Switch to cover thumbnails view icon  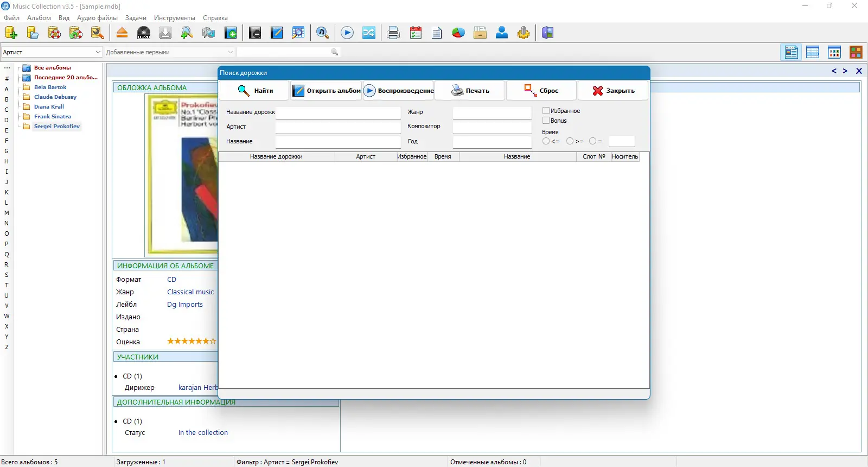(x=856, y=52)
